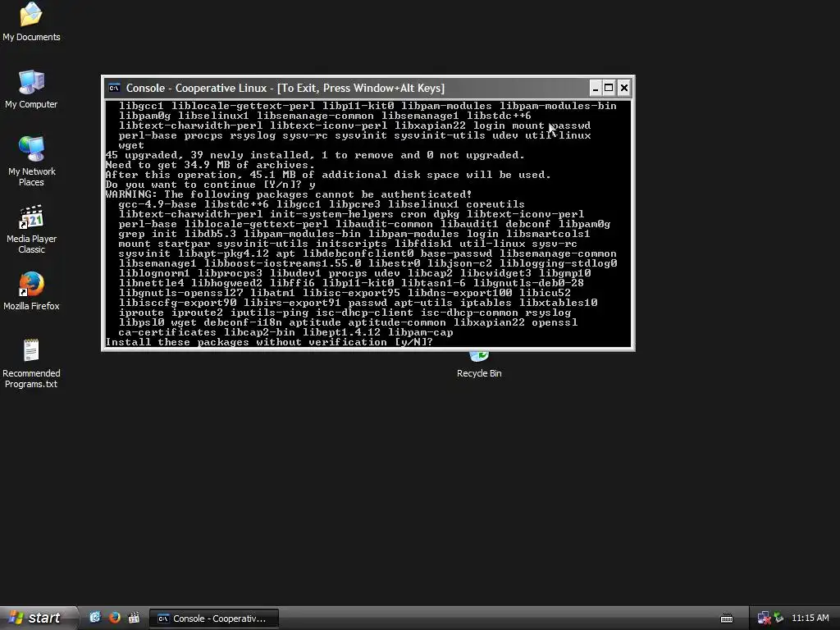Screen dimensions: 840x630
Task: Click the '45 upgraded, 39 newly installed' summary line
Action: click(x=315, y=155)
